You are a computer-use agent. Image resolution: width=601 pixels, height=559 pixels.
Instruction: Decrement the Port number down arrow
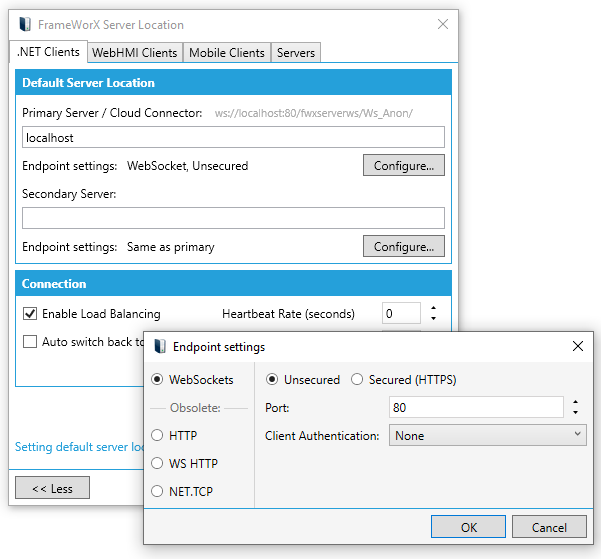pos(575,413)
